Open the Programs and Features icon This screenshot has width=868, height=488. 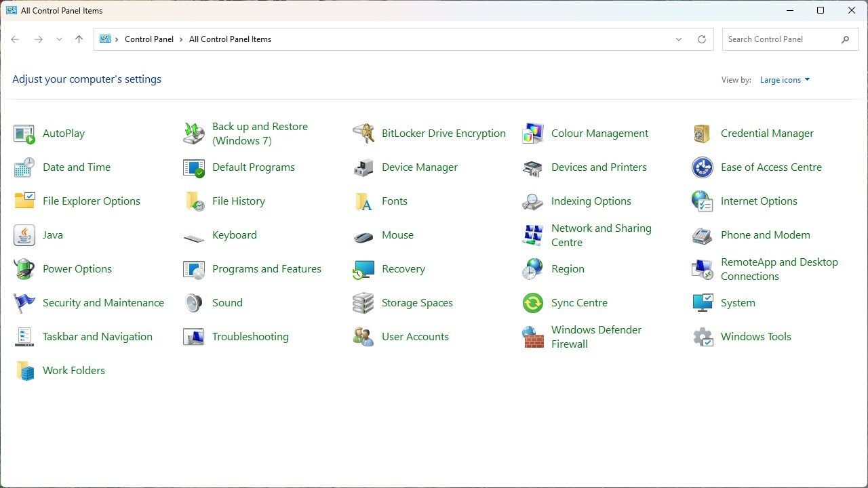point(194,269)
